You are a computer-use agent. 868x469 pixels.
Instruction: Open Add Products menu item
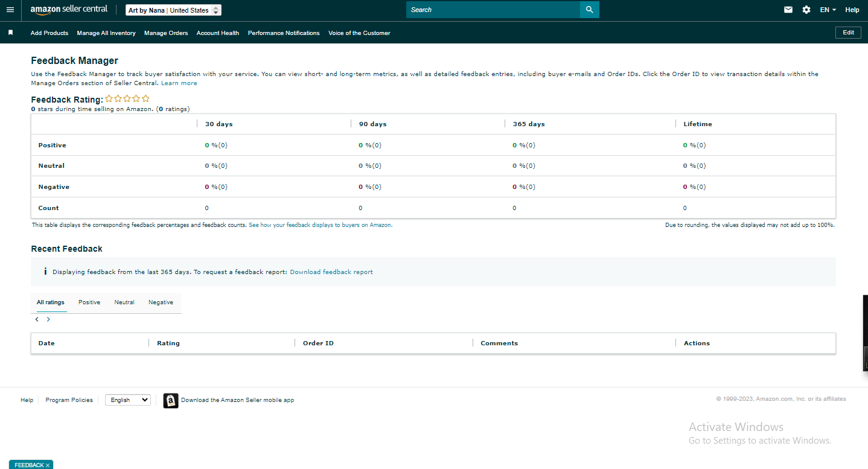pyautogui.click(x=49, y=33)
